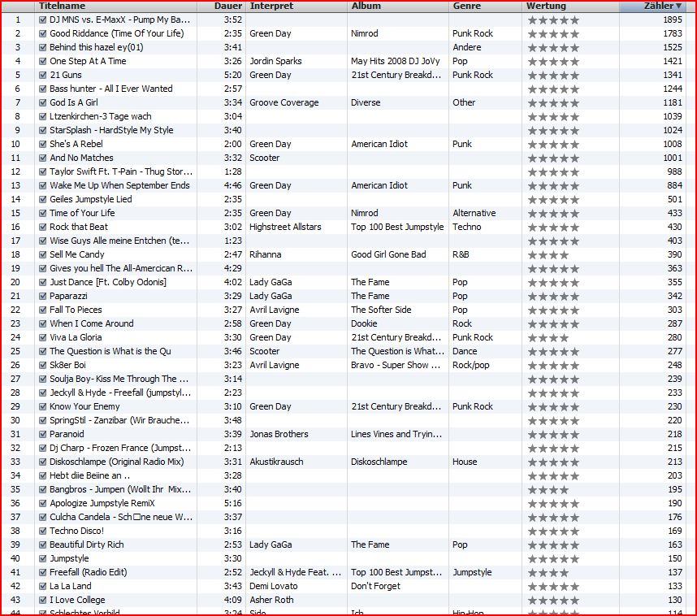Select the Geiles Jumpstyle Lied track
The width and height of the screenshot is (697, 616).
91,199
